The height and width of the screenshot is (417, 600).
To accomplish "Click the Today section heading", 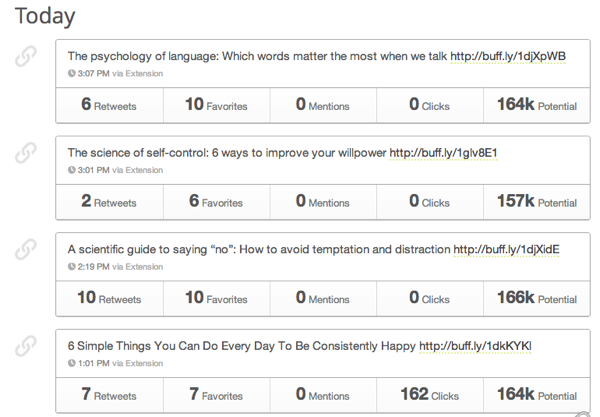I will (45, 16).
